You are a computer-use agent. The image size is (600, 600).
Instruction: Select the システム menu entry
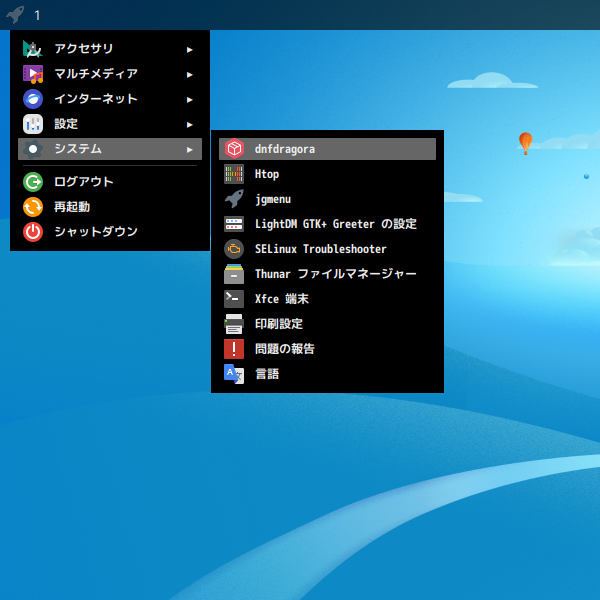coord(110,149)
